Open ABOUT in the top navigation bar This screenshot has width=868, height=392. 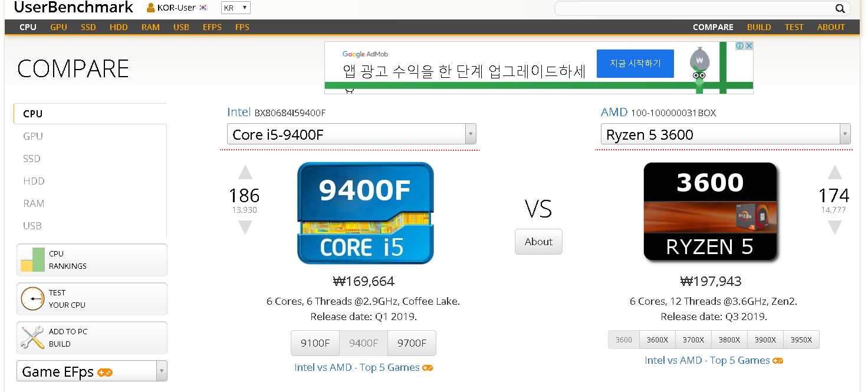pos(831,27)
